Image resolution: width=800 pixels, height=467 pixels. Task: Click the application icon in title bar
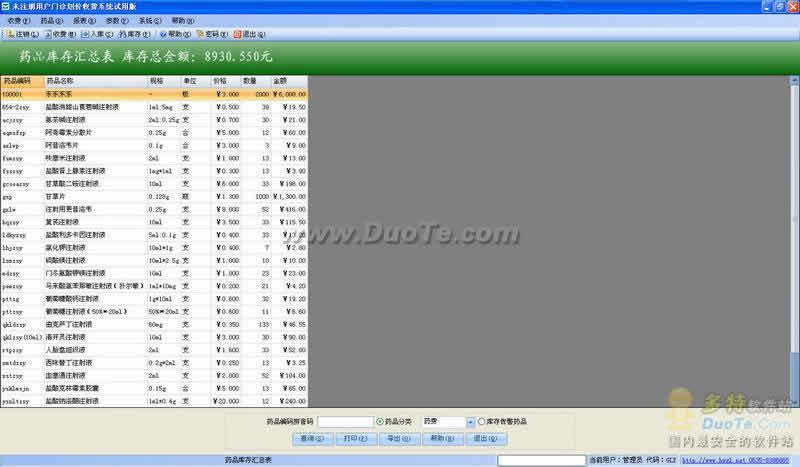pos(5,7)
